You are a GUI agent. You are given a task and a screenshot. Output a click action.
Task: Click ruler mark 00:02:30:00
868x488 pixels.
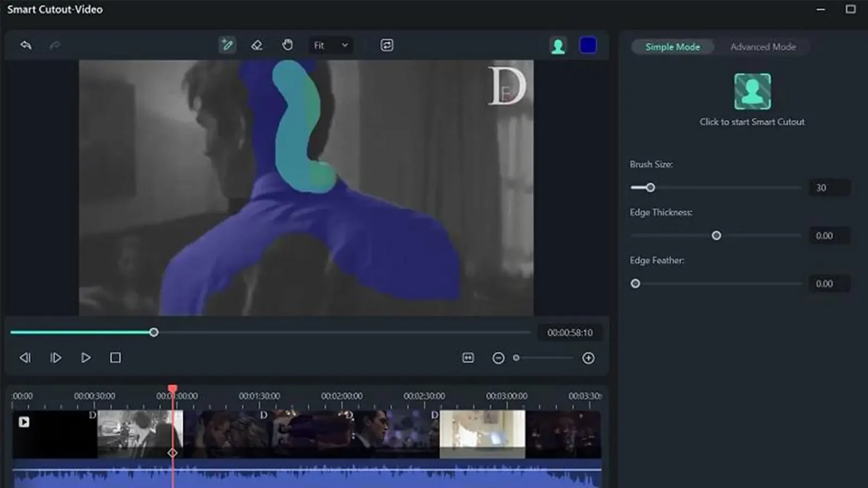424,396
